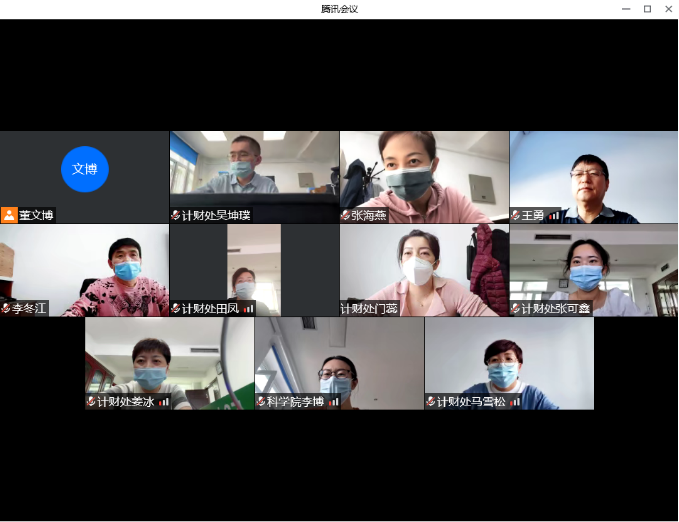Click muted mic icon next to 王勇
This screenshot has width=679, height=522.
pos(515,215)
